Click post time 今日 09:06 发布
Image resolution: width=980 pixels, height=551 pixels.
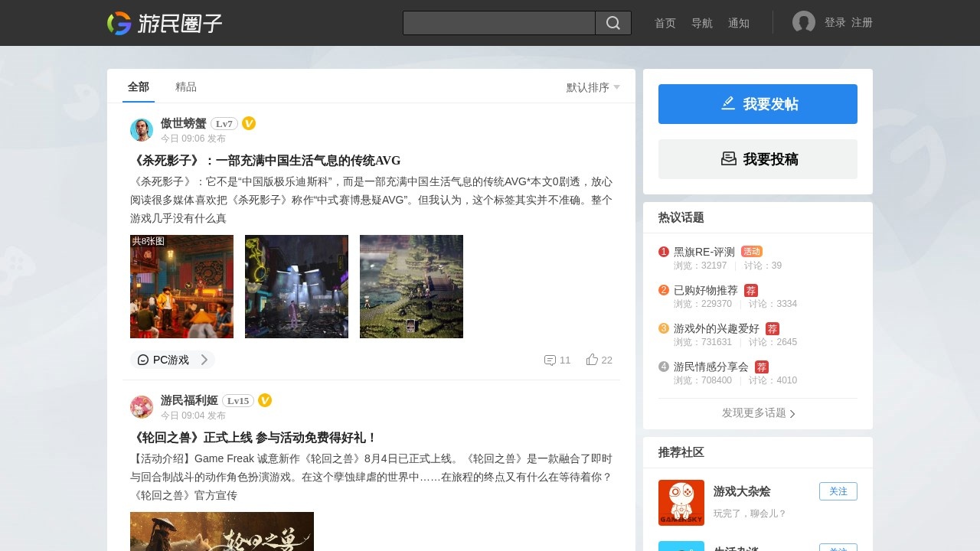click(193, 139)
